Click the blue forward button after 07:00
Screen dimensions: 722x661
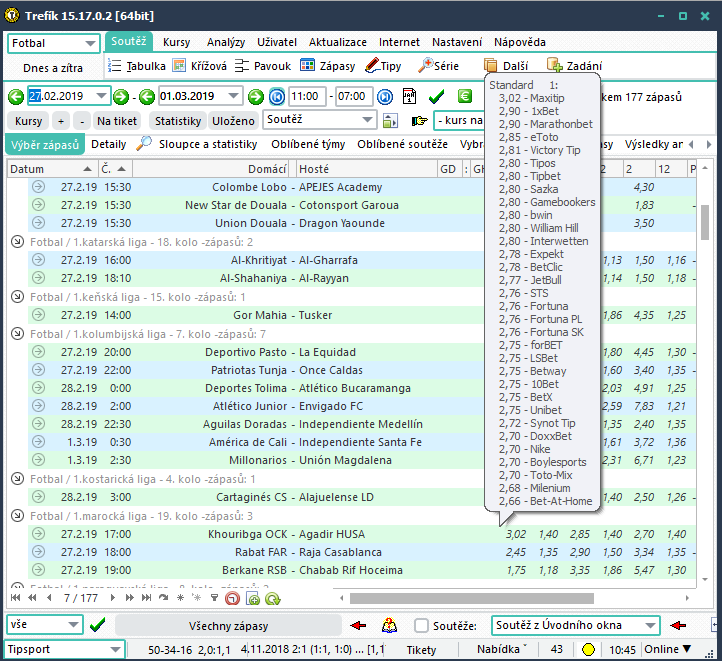point(385,97)
